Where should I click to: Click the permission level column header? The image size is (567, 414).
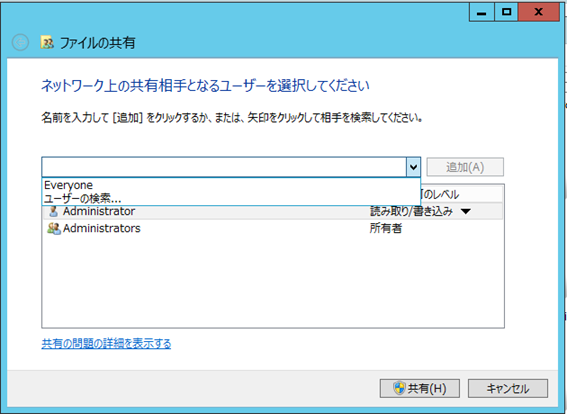(462, 195)
